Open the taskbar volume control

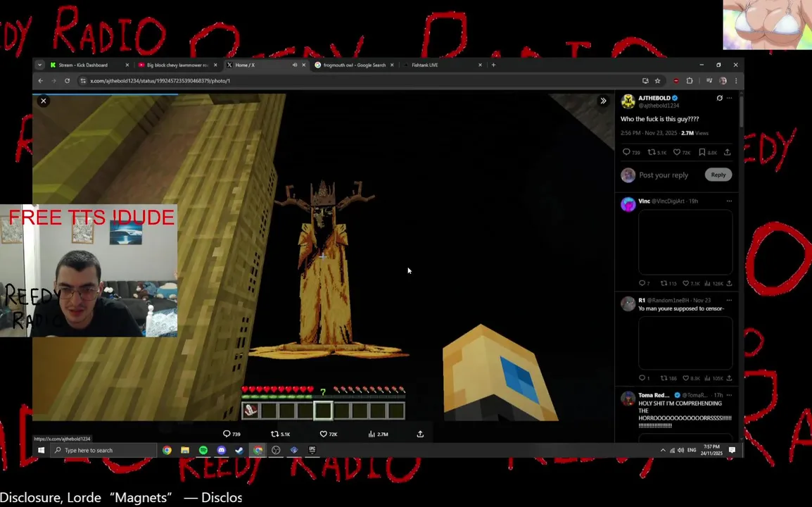680,451
